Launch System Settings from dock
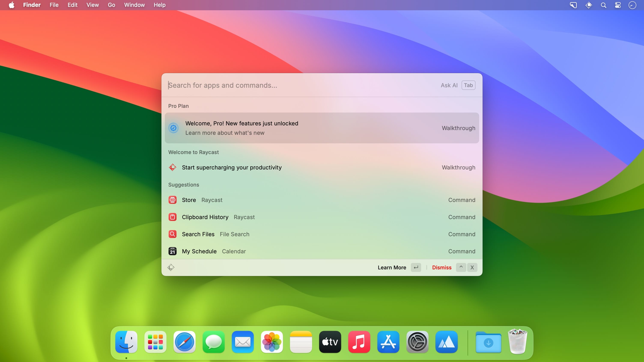644x362 pixels. click(x=417, y=342)
